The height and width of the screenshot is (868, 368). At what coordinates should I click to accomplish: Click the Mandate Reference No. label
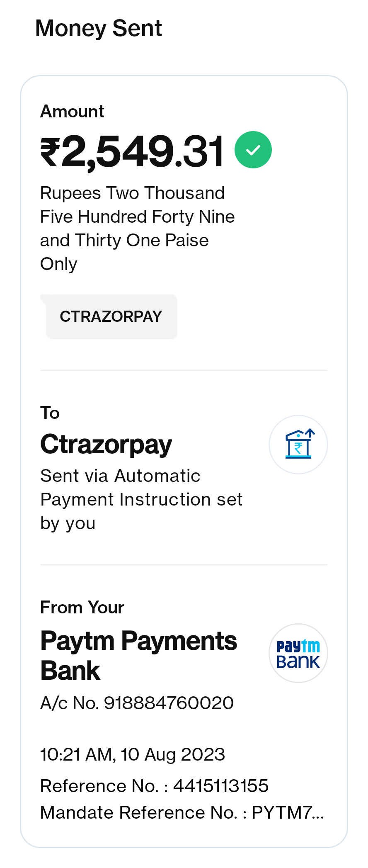tap(139, 812)
